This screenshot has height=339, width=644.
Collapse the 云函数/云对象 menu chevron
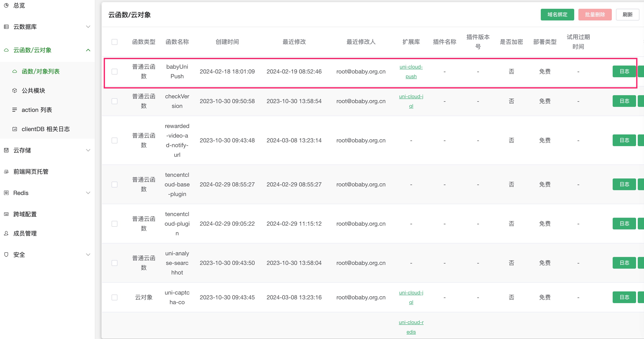(x=88, y=50)
